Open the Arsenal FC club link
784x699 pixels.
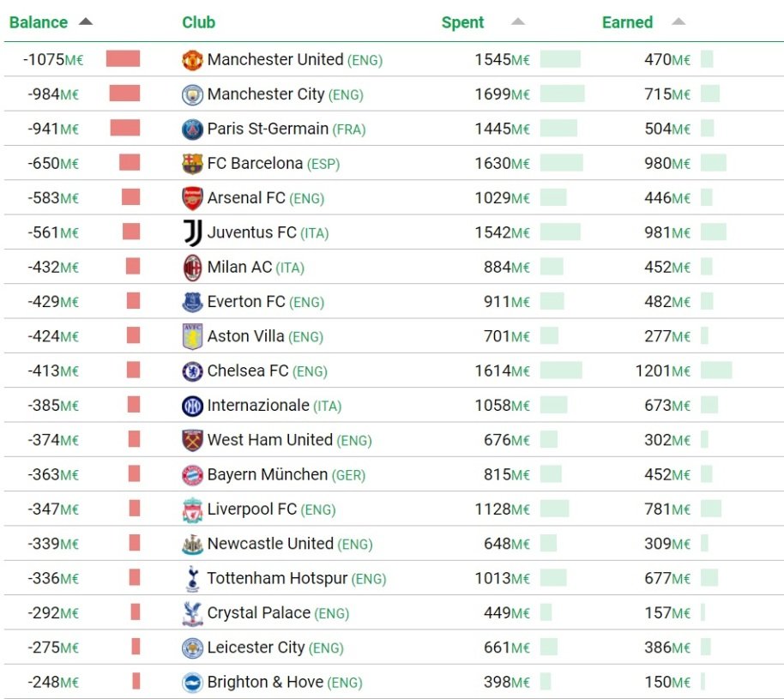[246, 198]
